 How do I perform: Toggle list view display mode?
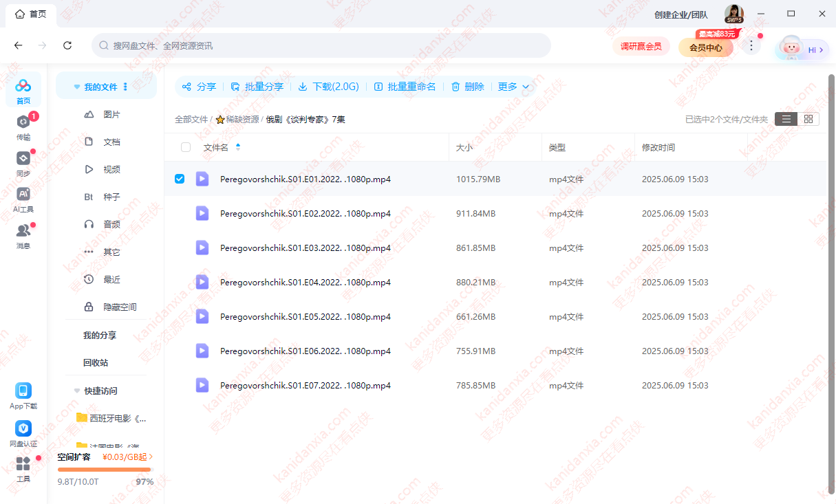(x=786, y=118)
